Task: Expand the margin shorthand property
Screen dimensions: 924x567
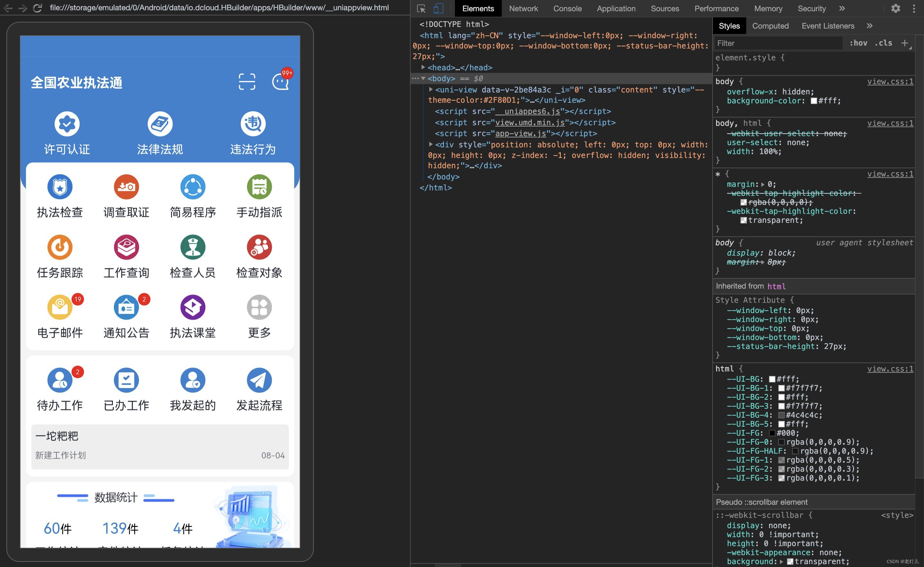Action: pyautogui.click(x=763, y=184)
